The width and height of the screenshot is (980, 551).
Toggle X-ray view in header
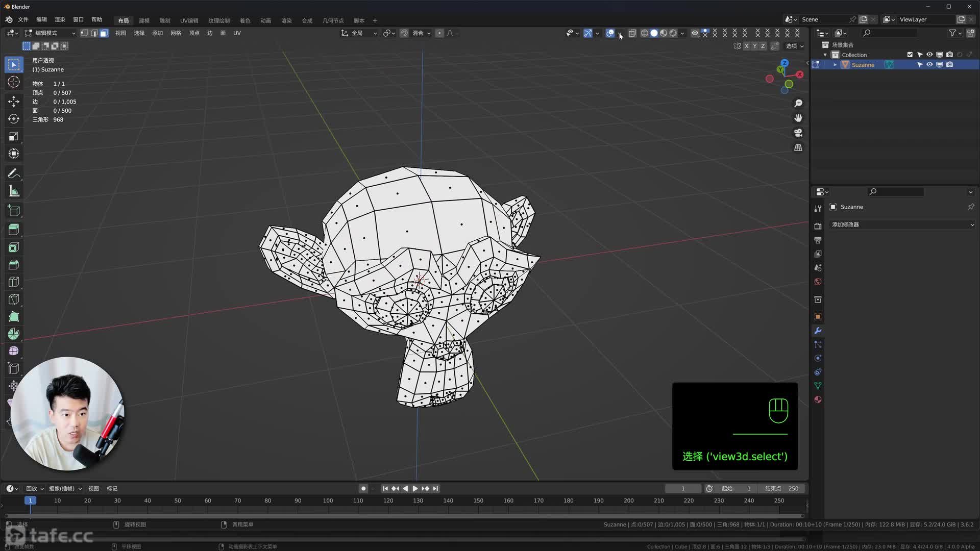(632, 33)
